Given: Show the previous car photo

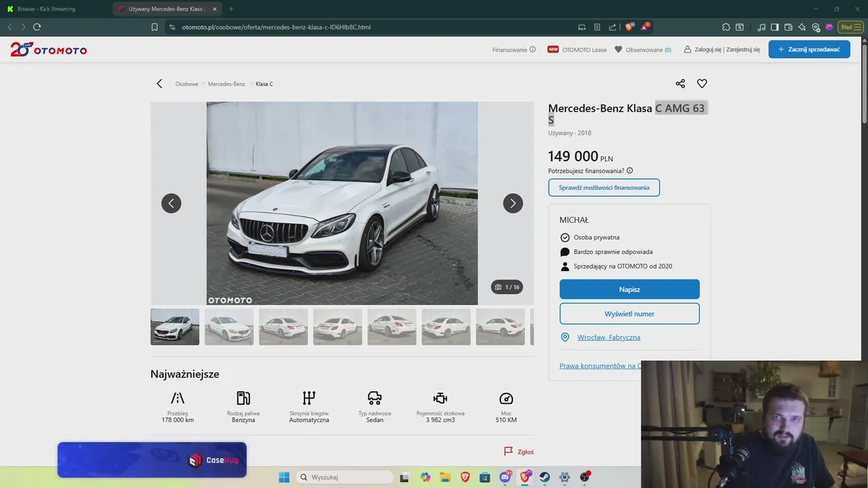Looking at the screenshot, I should point(171,203).
